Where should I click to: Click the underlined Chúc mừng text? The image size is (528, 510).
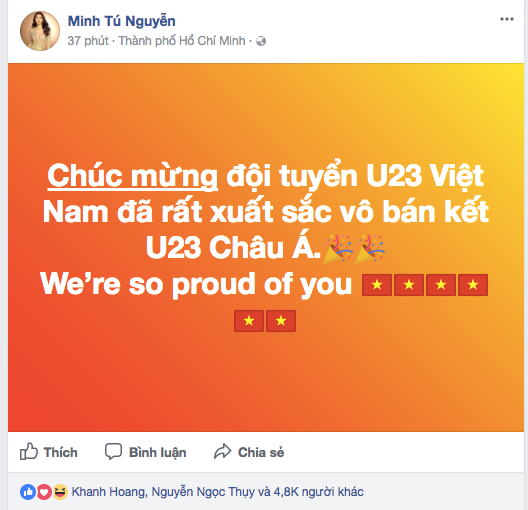tap(132, 176)
